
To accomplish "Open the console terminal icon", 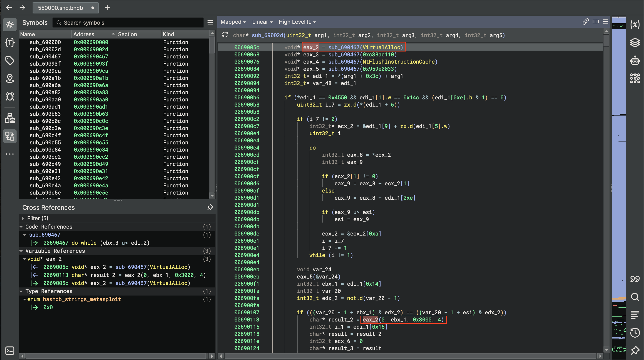I will (x=10, y=351).
